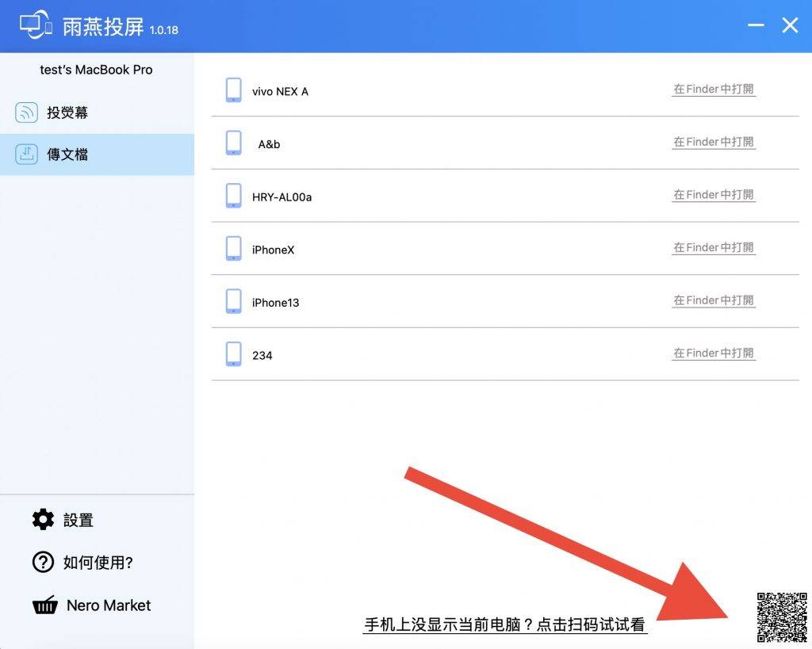Click phone icon beside iPhoneX

pyautogui.click(x=234, y=248)
